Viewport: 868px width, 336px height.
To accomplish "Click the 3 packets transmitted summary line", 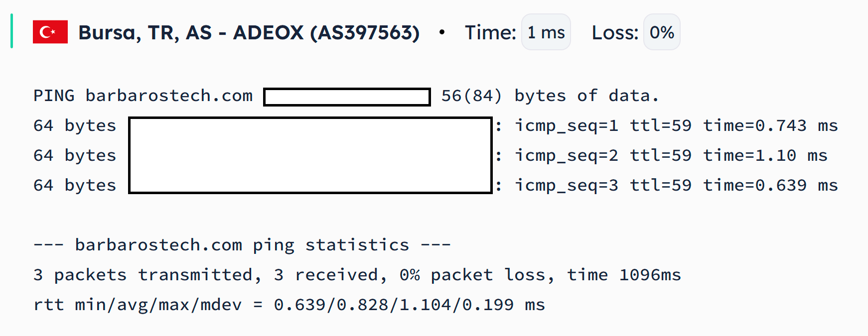I will (x=357, y=275).
